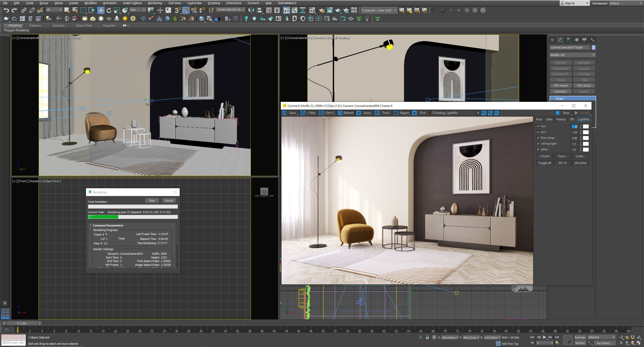Expand the Modifier List dropdown
The image size is (644, 347).
[x=572, y=55]
